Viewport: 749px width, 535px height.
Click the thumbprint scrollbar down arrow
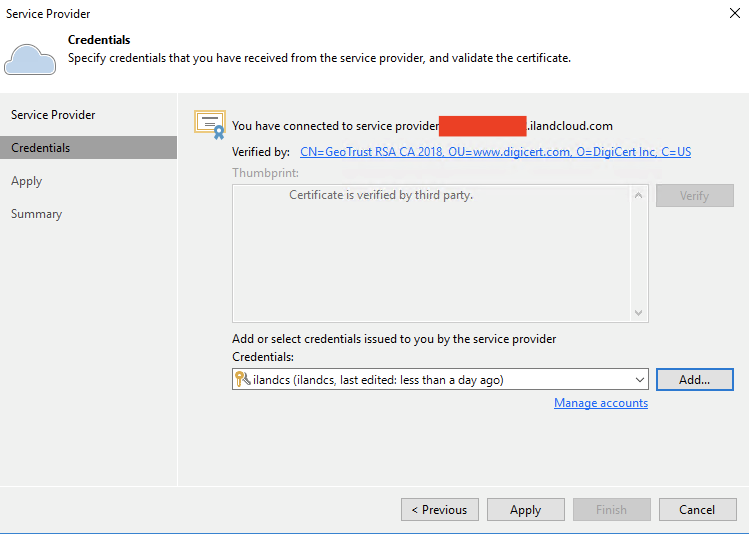click(x=640, y=313)
